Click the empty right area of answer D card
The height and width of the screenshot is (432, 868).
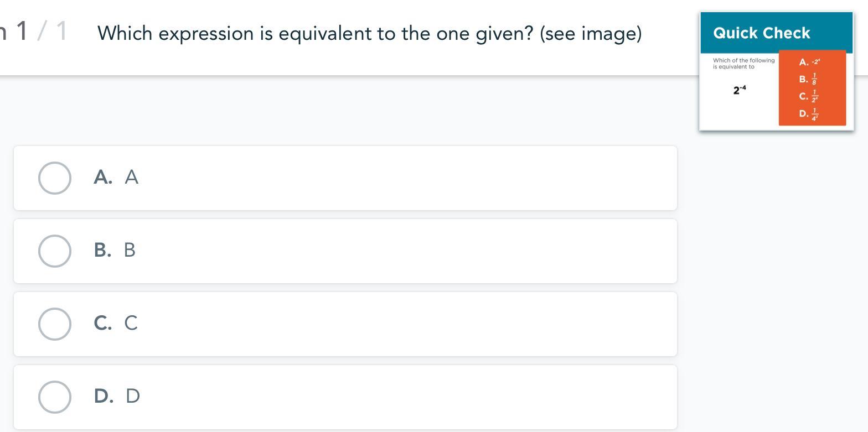click(443, 397)
